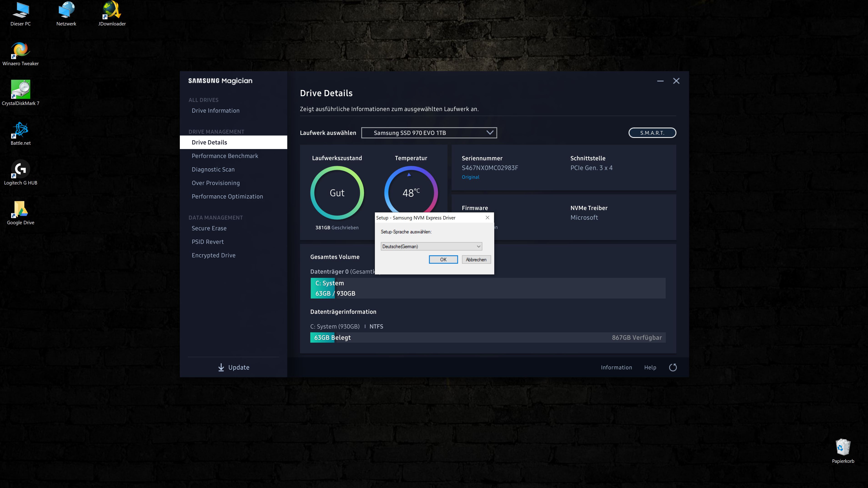This screenshot has height=488, width=868.
Task: Click the Help link
Action: click(x=650, y=367)
